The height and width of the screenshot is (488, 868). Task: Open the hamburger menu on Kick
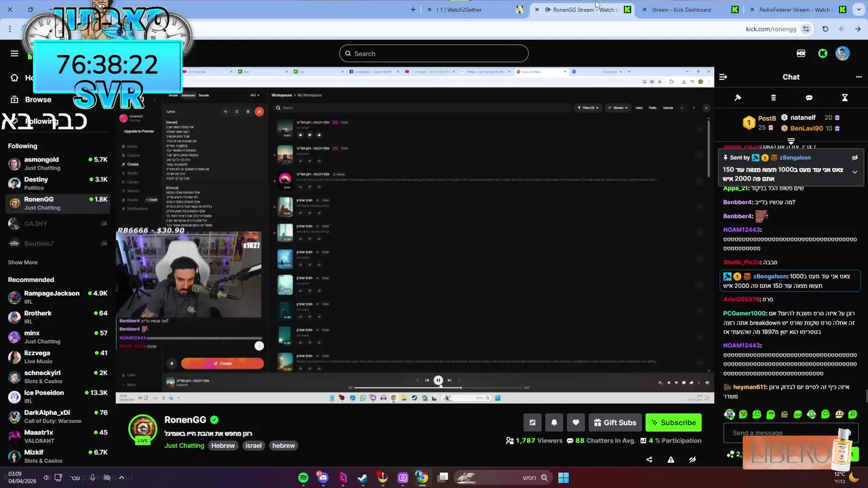pos(14,54)
